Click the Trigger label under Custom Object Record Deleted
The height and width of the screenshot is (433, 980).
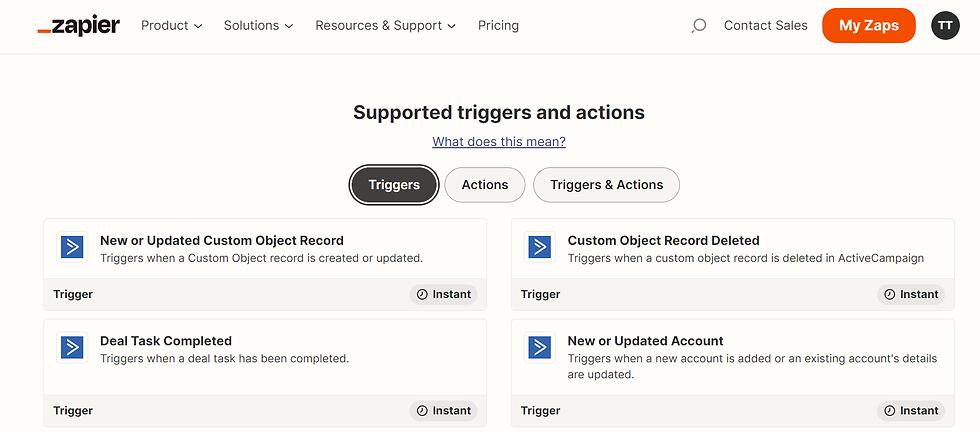coord(541,294)
